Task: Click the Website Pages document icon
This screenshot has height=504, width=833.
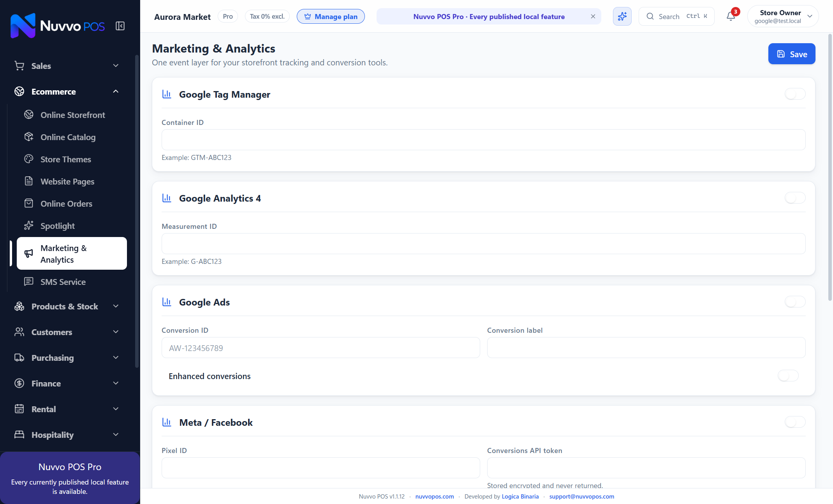Action: pyautogui.click(x=29, y=181)
